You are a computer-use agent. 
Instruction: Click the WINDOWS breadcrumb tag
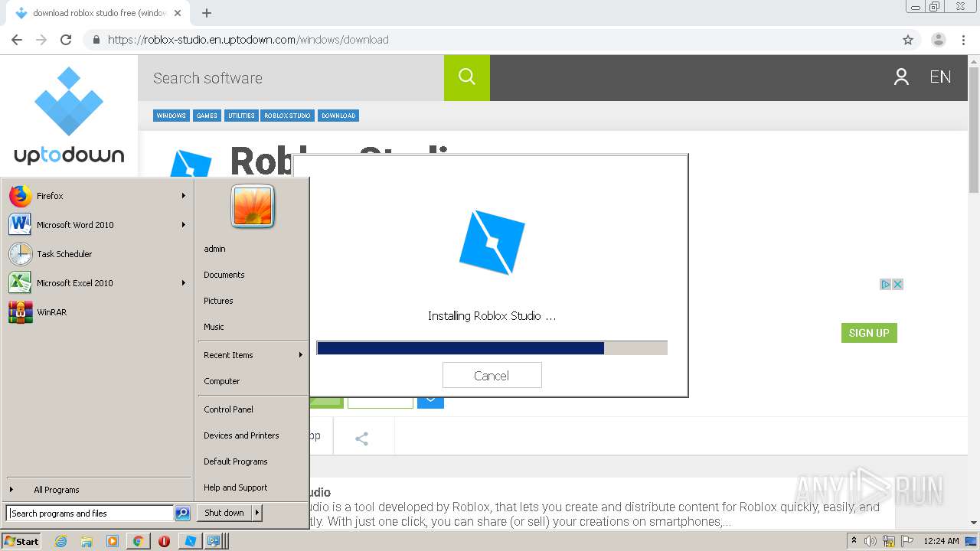coord(171,116)
